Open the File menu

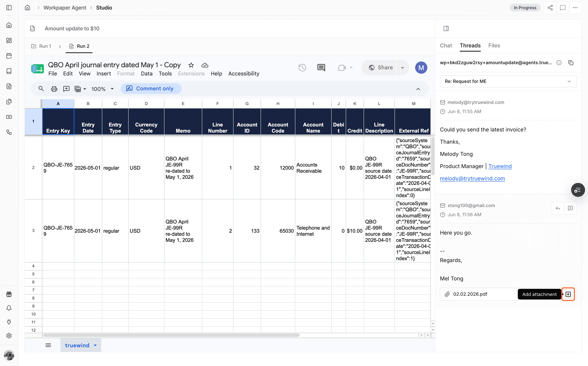pos(52,74)
